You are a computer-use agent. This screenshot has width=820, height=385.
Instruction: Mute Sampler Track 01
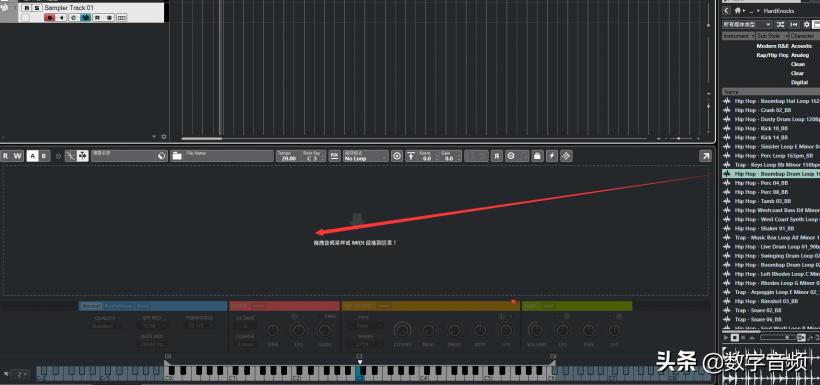pos(27,8)
